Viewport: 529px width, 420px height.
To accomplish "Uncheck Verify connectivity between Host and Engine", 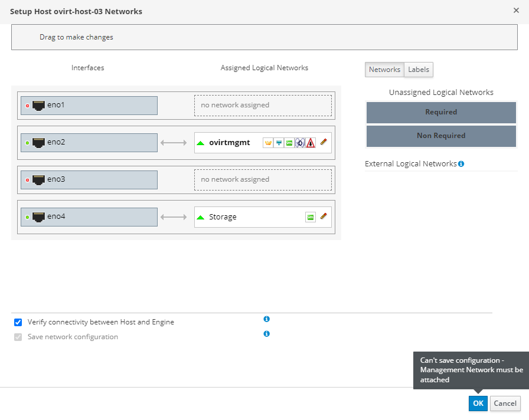I will (18, 322).
